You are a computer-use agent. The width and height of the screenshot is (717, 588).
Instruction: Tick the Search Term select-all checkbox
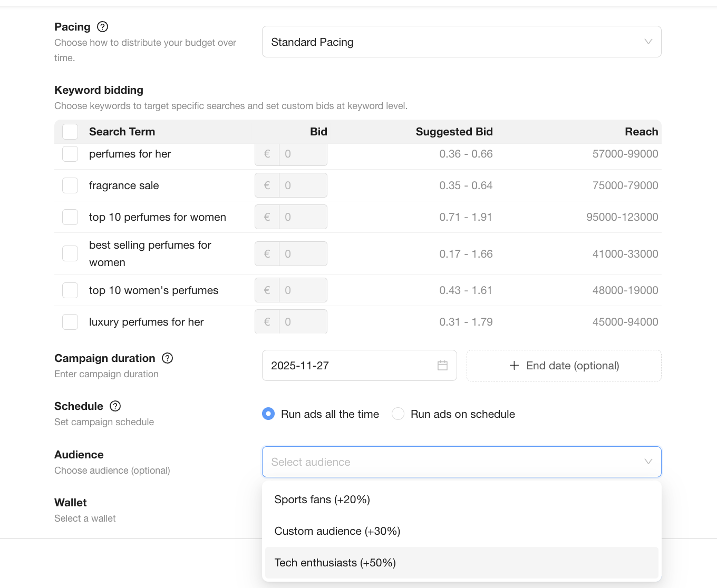(70, 132)
